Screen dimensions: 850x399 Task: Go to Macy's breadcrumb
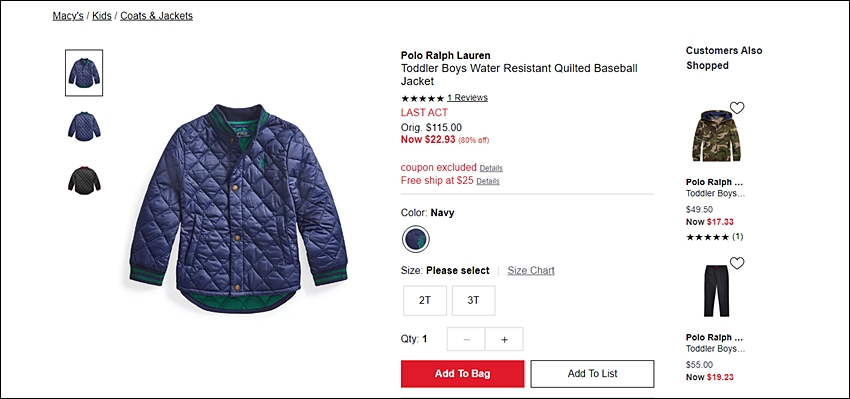68,16
